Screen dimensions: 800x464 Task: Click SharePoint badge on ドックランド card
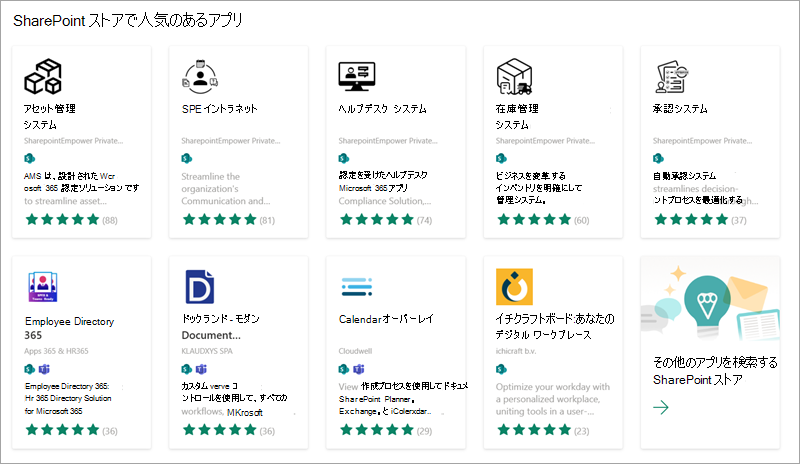click(x=187, y=369)
